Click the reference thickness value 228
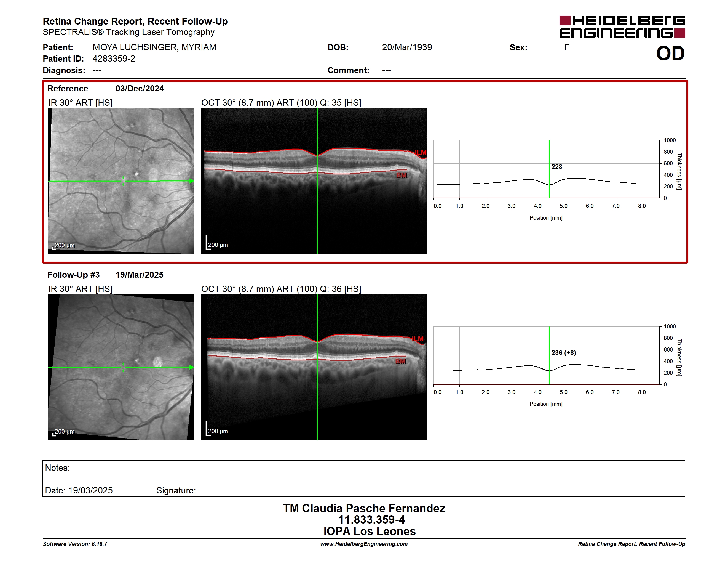The height and width of the screenshot is (563, 728). (x=557, y=167)
